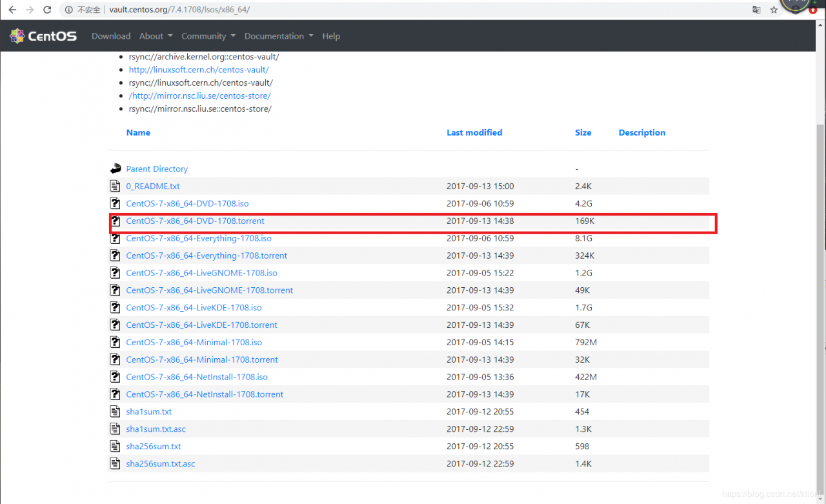Download CentOS-7-x86_64-Minimal-1708.torrent link
Screen dimensions: 826x504
(x=202, y=359)
